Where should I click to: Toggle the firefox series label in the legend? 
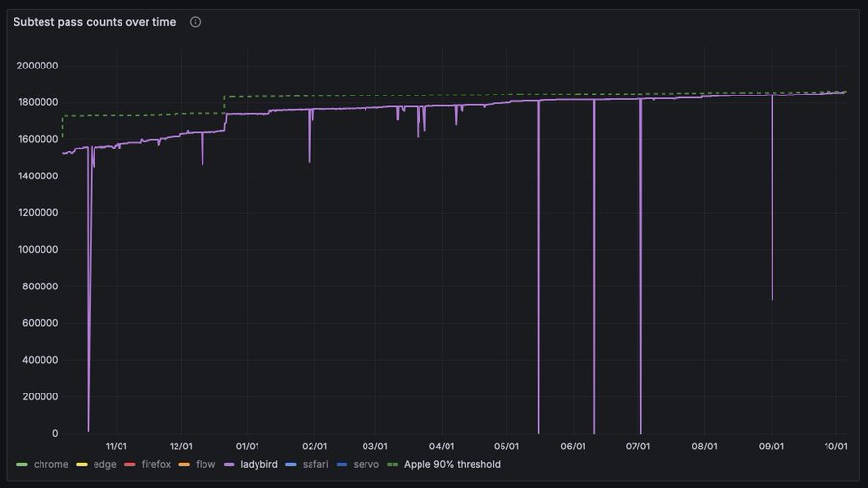pyautogui.click(x=155, y=464)
